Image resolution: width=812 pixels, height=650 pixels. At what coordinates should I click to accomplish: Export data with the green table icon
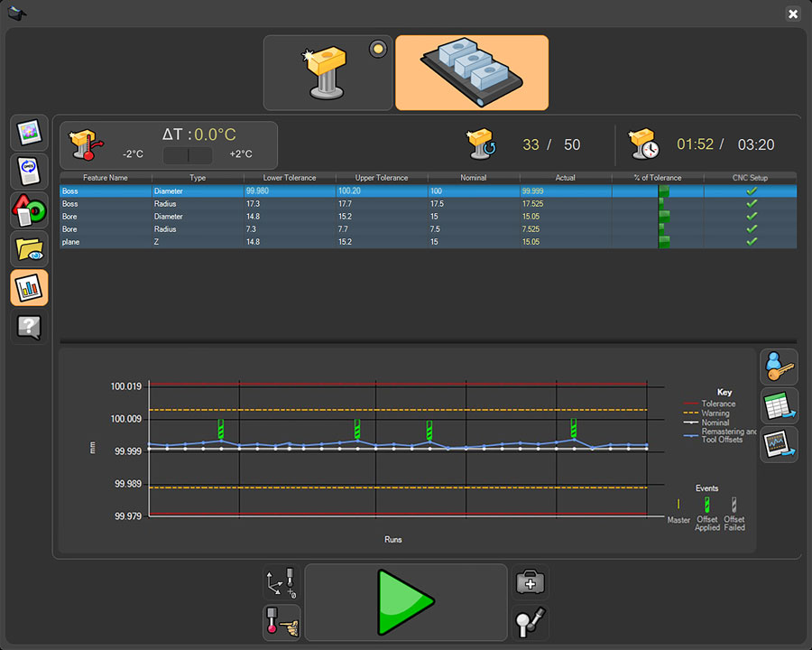(x=778, y=406)
